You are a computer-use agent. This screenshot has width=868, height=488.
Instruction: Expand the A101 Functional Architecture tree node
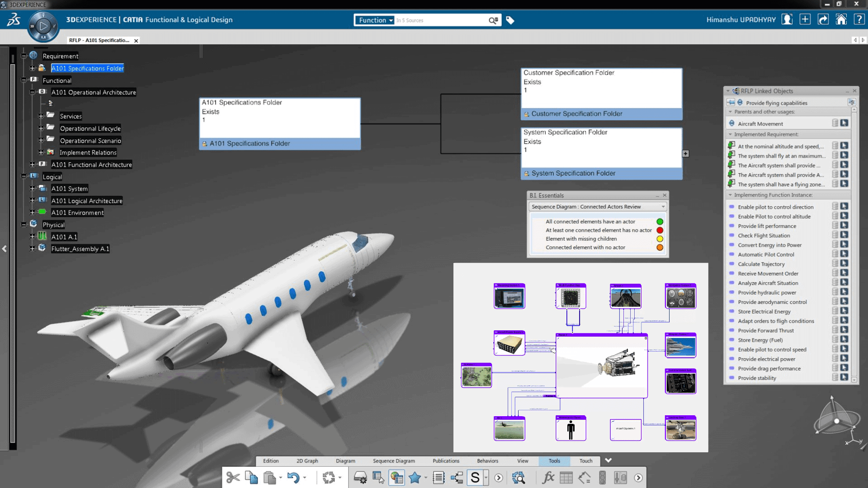coord(32,164)
